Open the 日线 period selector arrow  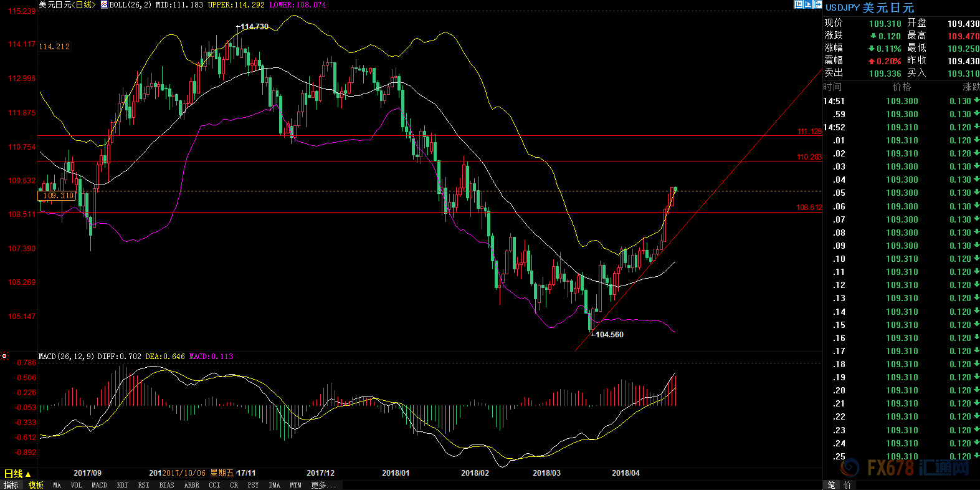[28, 474]
